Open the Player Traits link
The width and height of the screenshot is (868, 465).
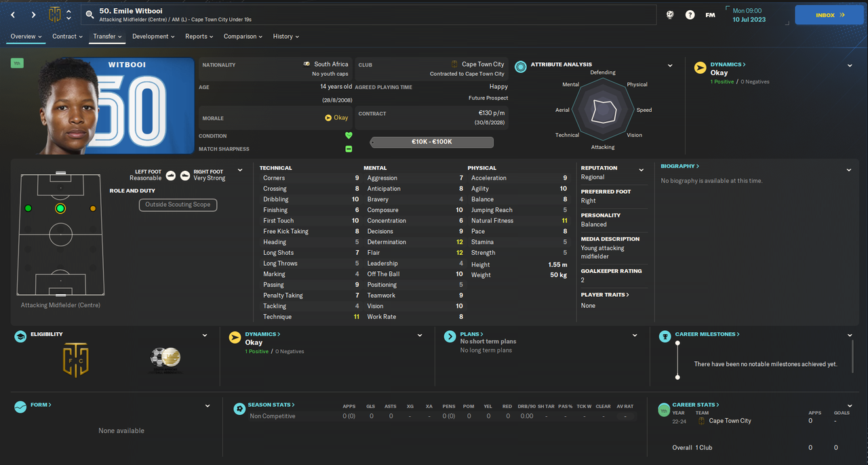[605, 295]
